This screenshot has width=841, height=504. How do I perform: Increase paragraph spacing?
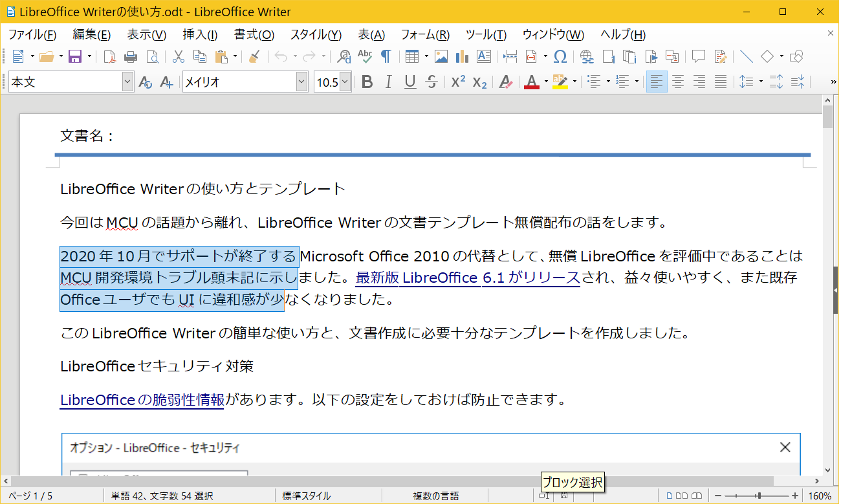pyautogui.click(x=777, y=82)
